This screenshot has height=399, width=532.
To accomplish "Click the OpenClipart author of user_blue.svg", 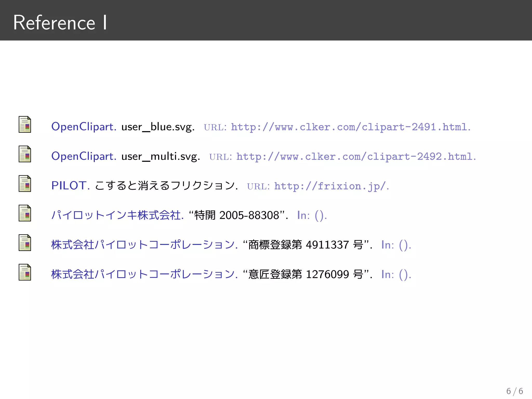I will click(x=84, y=127).
